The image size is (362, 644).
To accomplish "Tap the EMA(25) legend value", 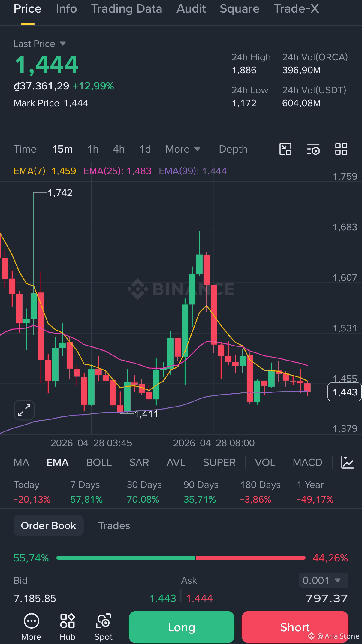I will [117, 171].
